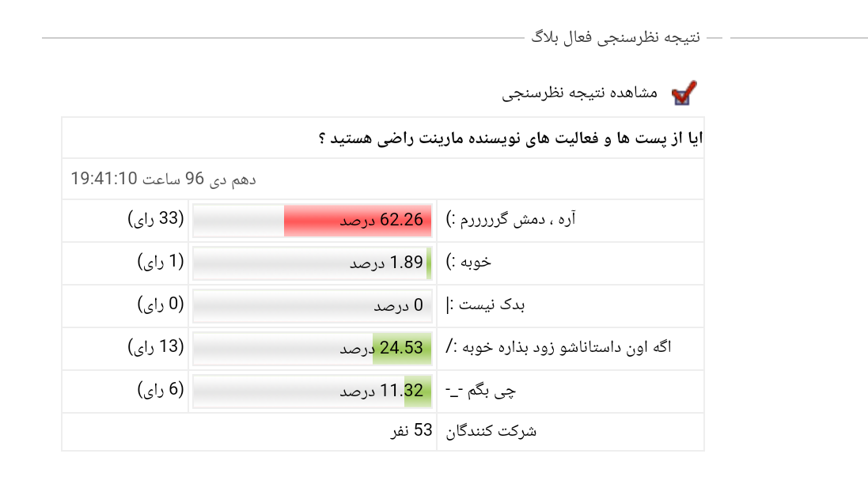Click the '13 رای' vote count

(156, 346)
